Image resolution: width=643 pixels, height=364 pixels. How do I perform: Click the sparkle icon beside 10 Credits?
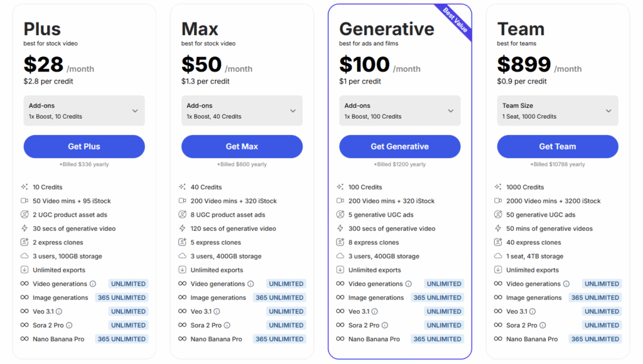tap(25, 187)
